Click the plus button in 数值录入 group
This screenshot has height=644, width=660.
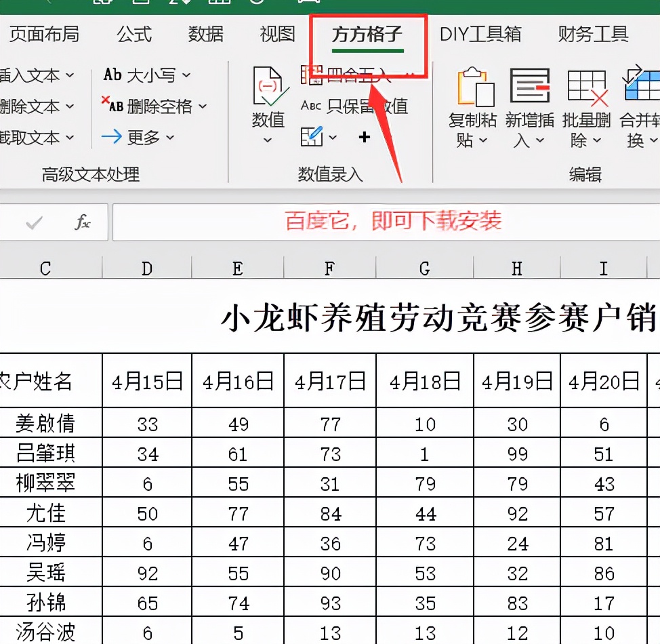pos(365,136)
